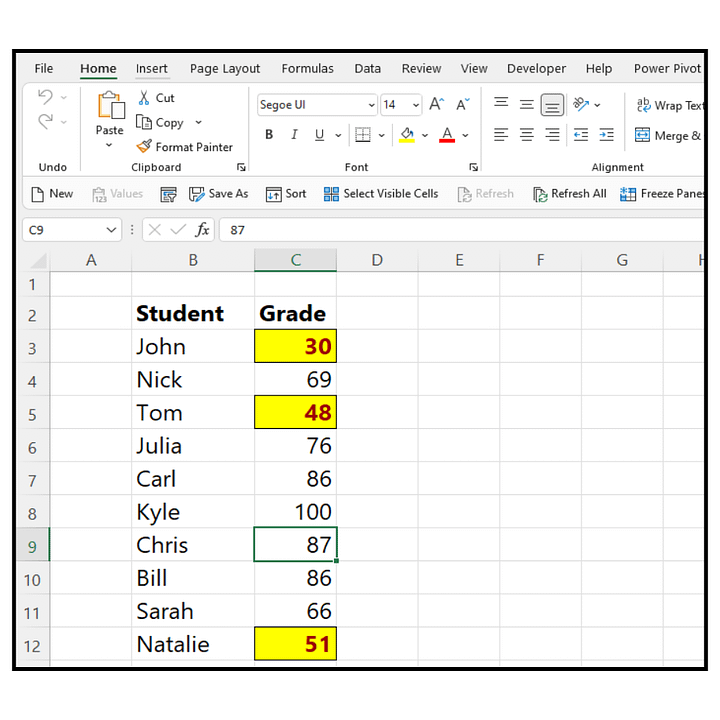Click the Paste clipboard icon
Screen dimensions: 720x720
click(111, 105)
